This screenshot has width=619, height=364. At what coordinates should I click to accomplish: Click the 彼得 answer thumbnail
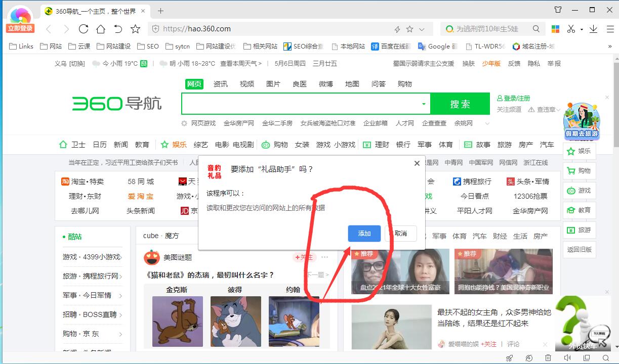tap(235, 321)
